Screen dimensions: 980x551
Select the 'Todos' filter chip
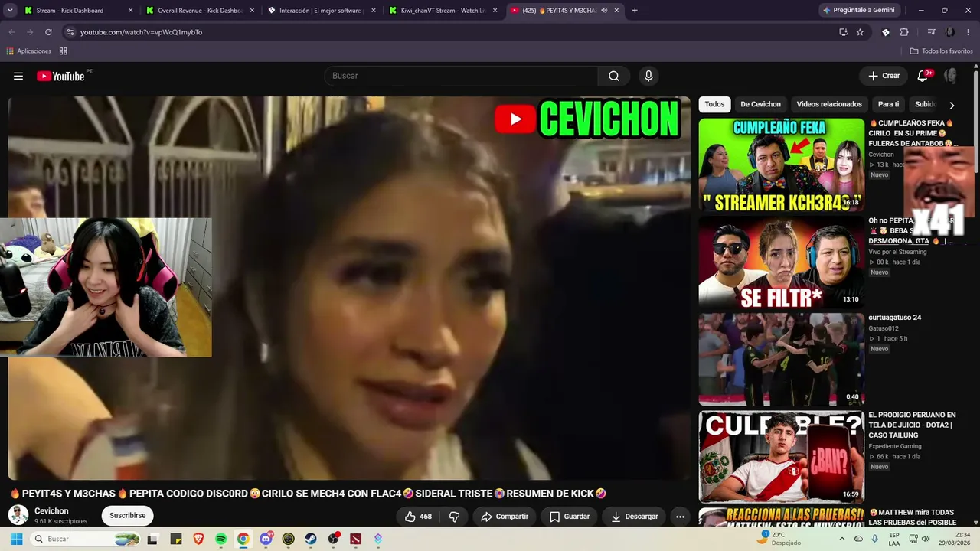point(714,104)
